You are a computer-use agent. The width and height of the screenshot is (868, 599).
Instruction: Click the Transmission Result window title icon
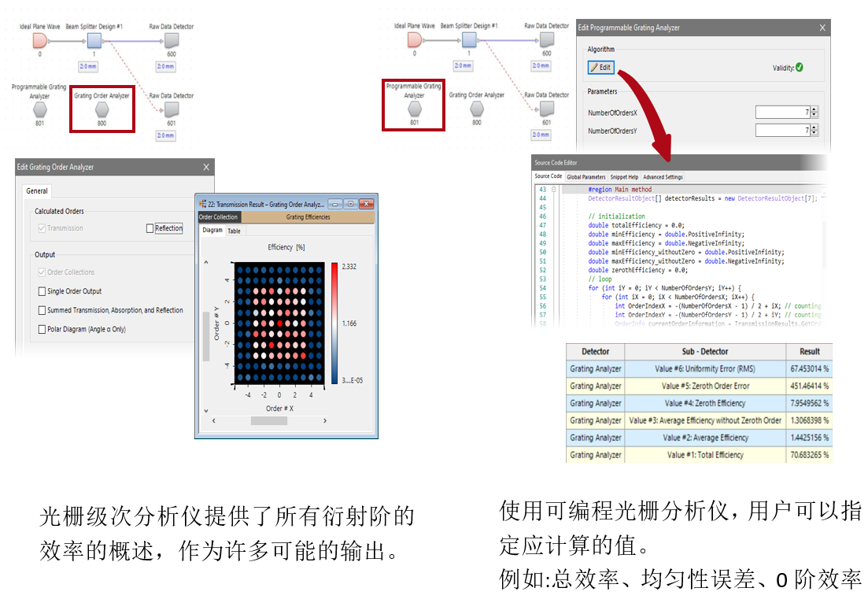[x=203, y=203]
